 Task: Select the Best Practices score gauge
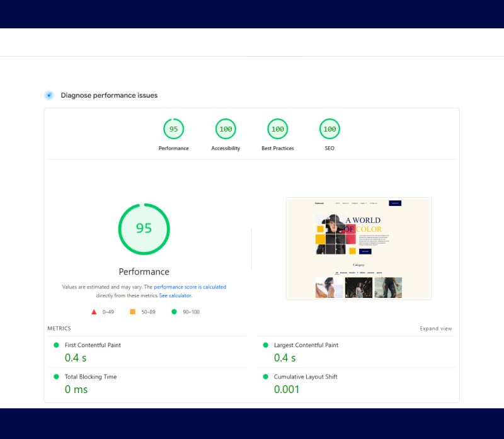tap(277, 129)
